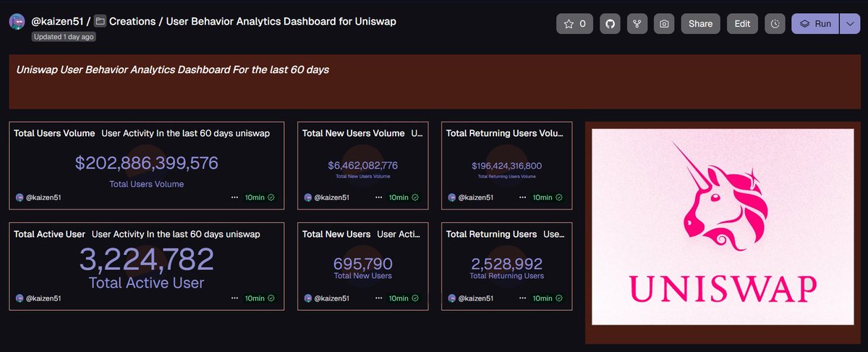Run the dashboard queries

click(x=815, y=24)
